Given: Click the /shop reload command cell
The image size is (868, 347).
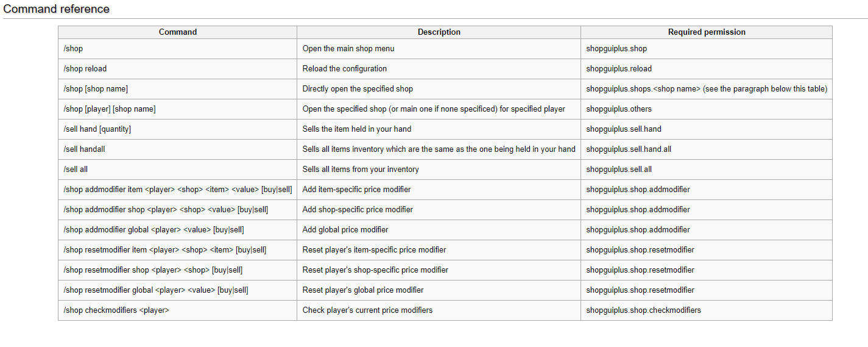Looking at the screenshot, I should click(178, 69).
